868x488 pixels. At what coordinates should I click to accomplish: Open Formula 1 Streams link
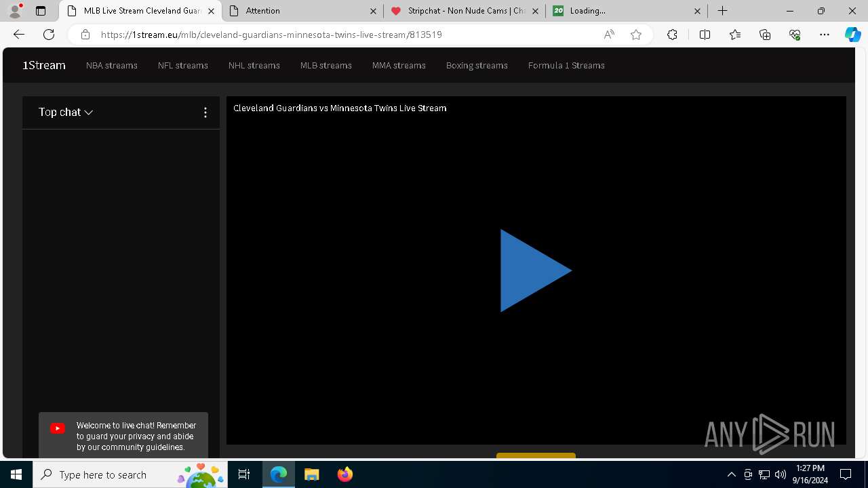[566, 66]
